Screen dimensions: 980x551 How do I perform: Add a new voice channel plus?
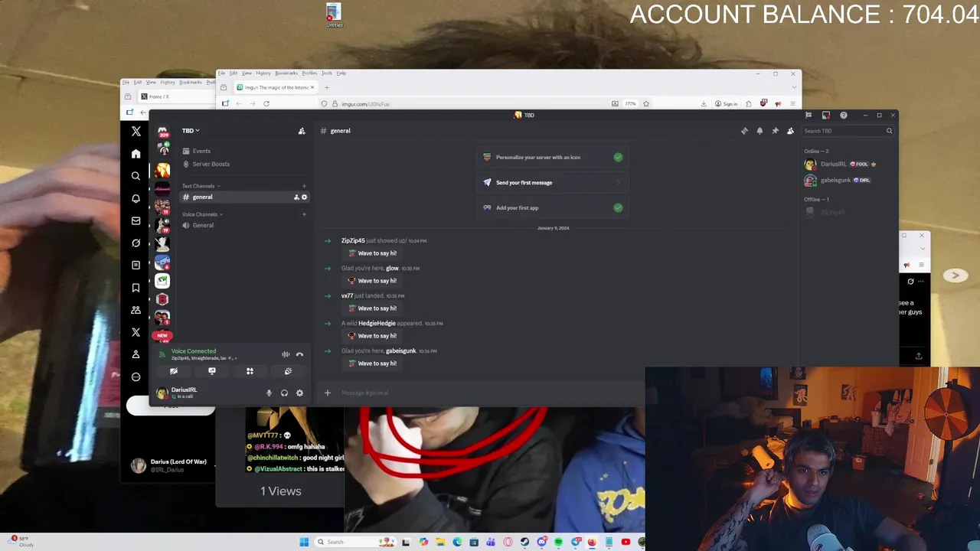[304, 214]
